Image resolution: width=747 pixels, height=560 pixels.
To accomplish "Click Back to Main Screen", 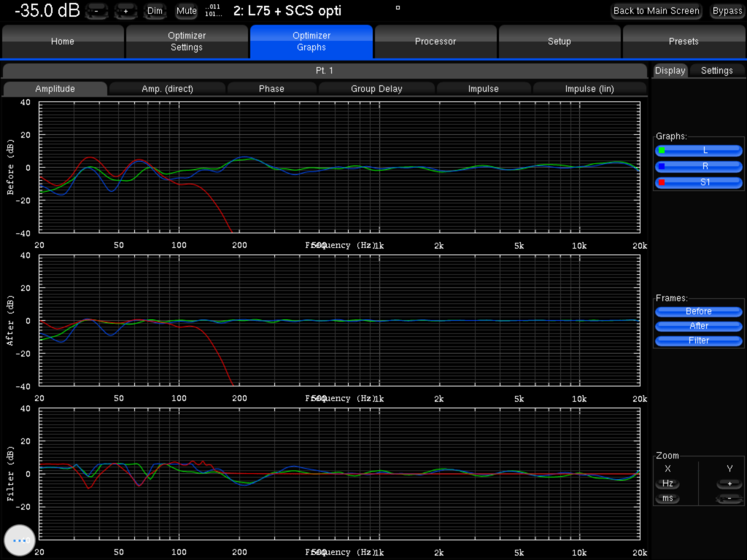I will coord(656,11).
